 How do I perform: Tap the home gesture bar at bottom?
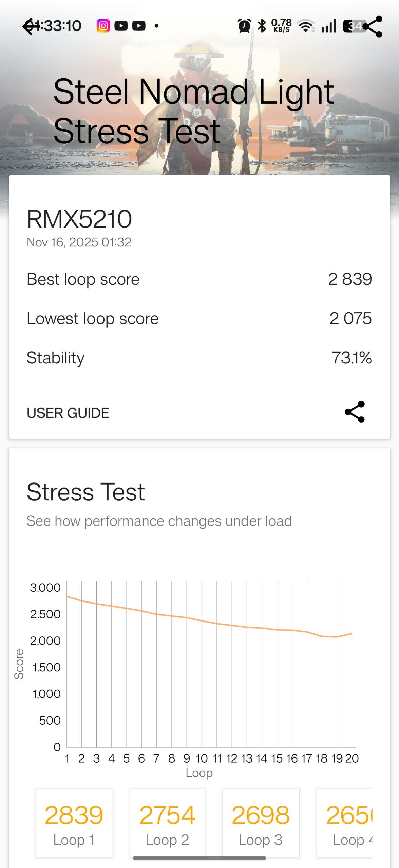pos(199,858)
